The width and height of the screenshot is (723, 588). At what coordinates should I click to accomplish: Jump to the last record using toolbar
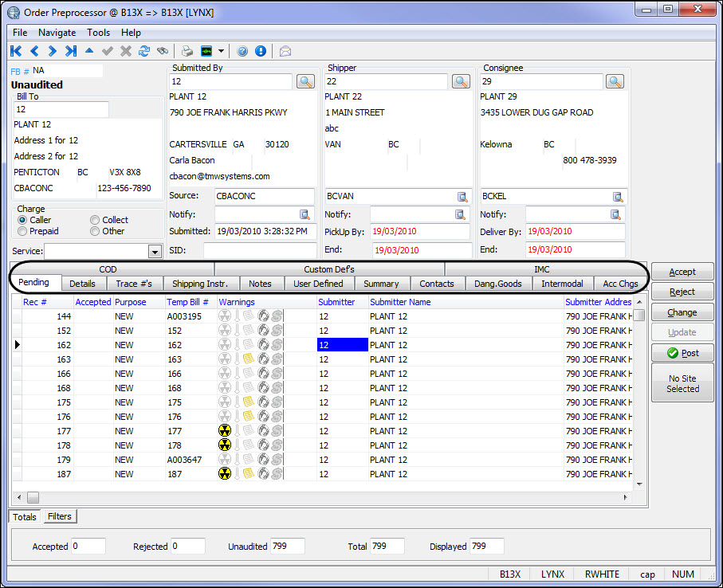[71, 51]
